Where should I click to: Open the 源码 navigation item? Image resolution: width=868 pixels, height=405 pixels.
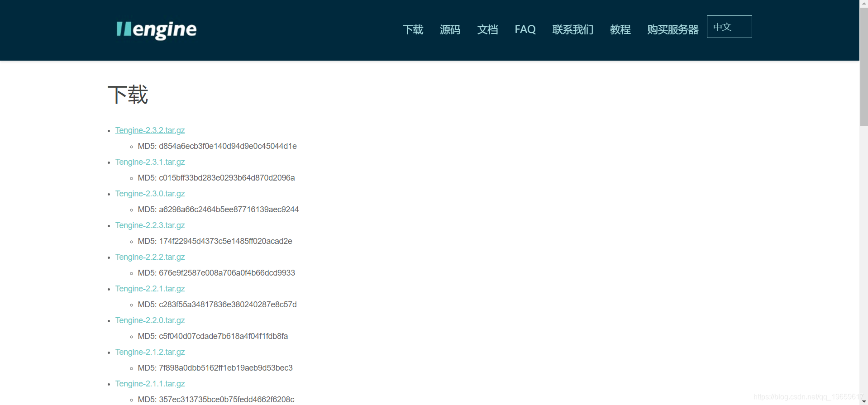coord(450,29)
